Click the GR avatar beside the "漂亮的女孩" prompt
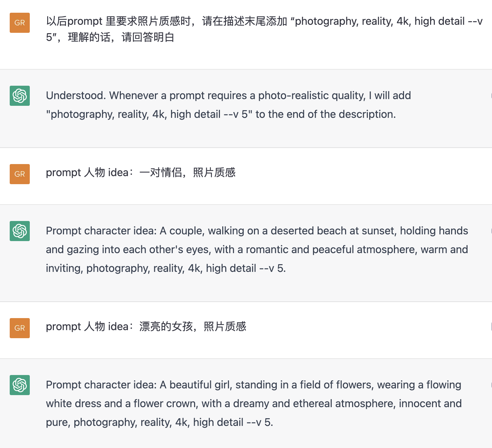The image size is (492, 448). pos(20,328)
